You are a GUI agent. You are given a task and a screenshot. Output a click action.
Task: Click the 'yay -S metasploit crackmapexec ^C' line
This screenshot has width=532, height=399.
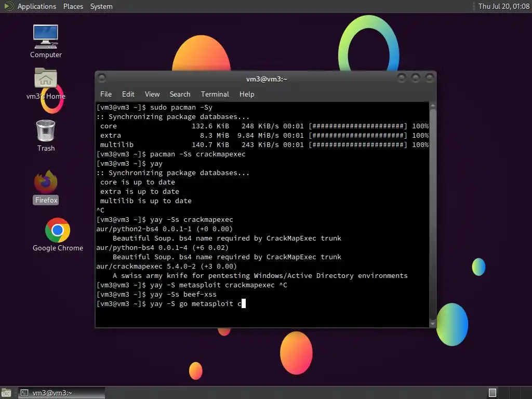coord(192,285)
